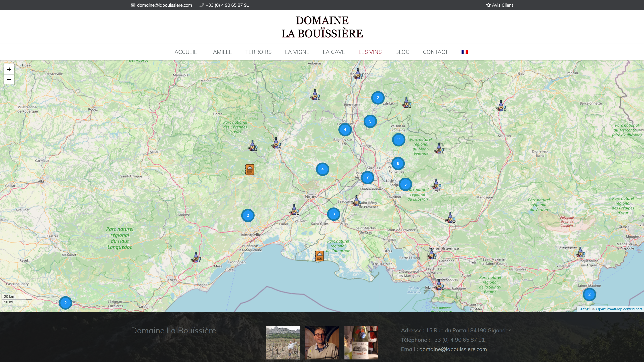Click the Domaine La Bouïssière logo
Image resolution: width=644 pixels, height=362 pixels.
322,27
